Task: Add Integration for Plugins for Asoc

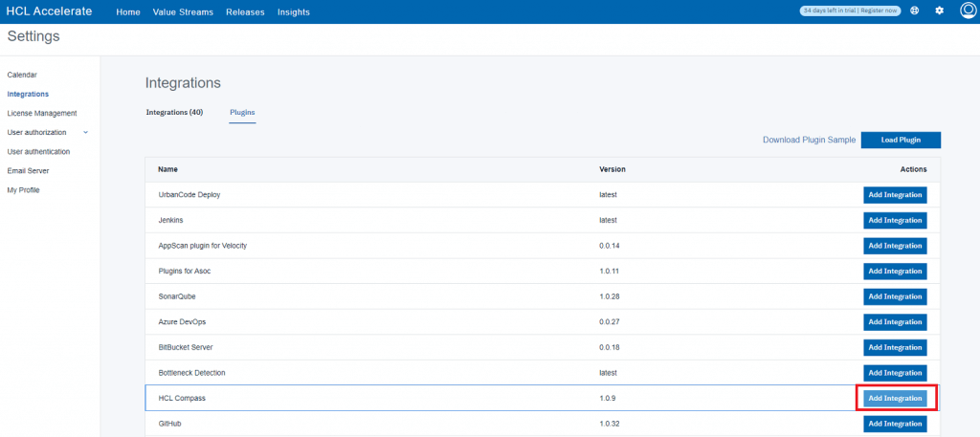Action: pos(895,271)
